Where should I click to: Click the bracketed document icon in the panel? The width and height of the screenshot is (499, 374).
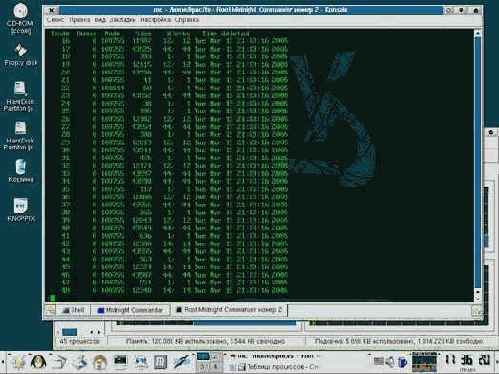[x=160, y=362]
